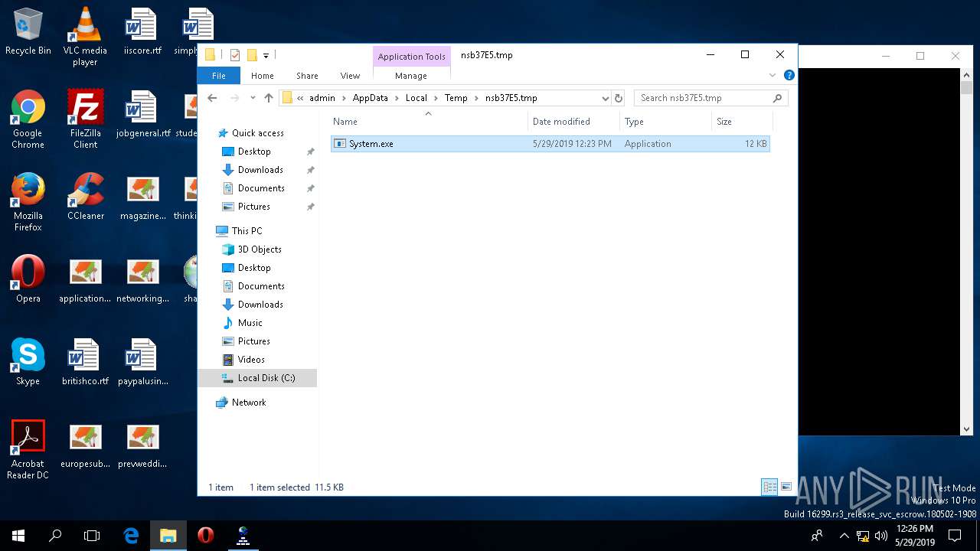Click AppData in the address breadcrumb

pos(371,98)
